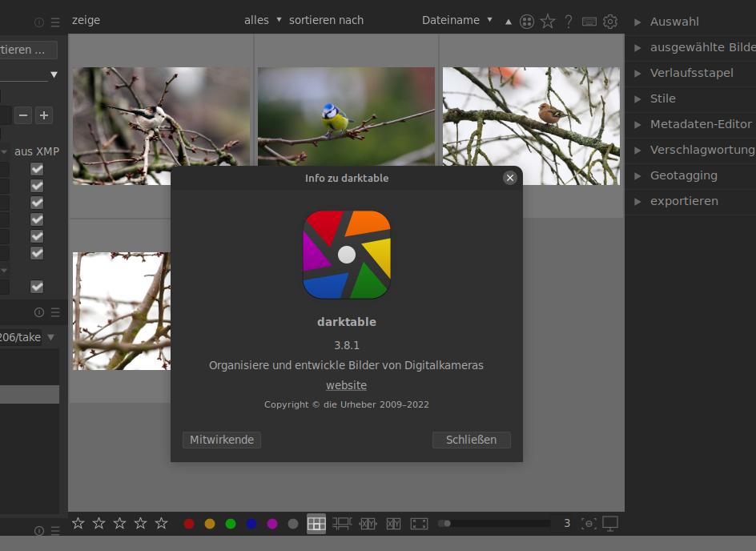Image resolution: width=756 pixels, height=551 pixels.
Task: Expand the 'Metadaten-Editor' panel
Action: click(701, 124)
